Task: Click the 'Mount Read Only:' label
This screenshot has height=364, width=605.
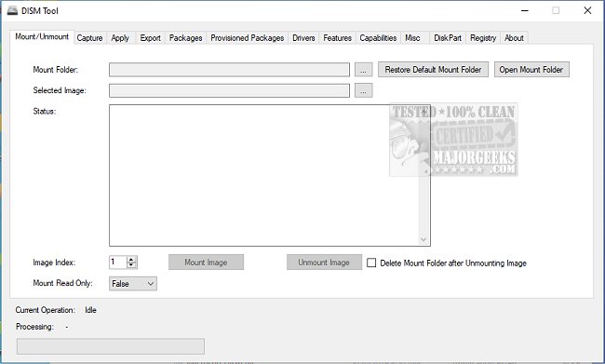Action: (62, 283)
